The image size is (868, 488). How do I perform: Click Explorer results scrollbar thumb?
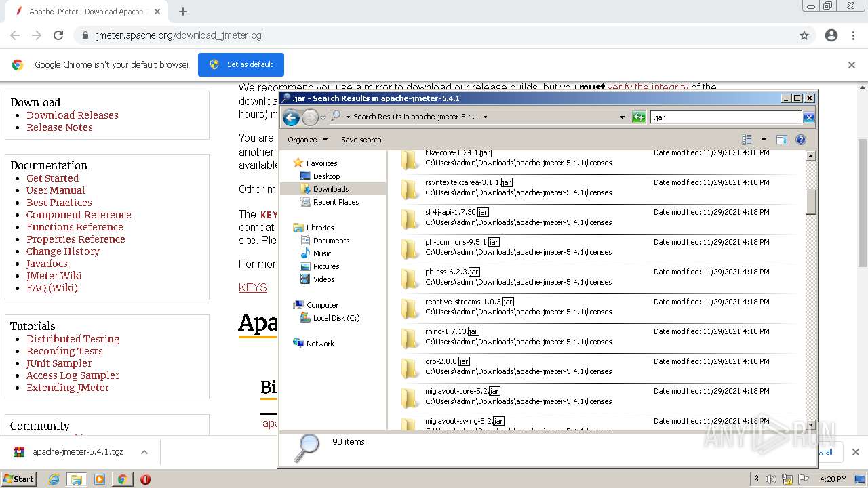click(810, 202)
